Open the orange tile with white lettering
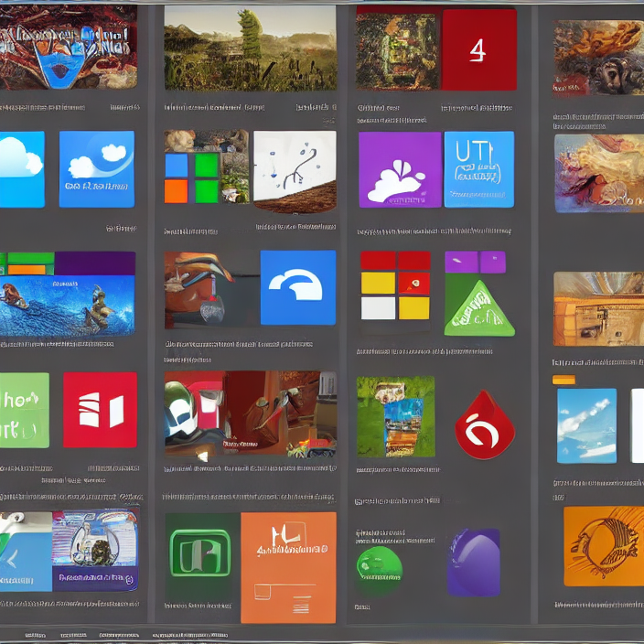The image size is (644, 644). click(x=288, y=567)
